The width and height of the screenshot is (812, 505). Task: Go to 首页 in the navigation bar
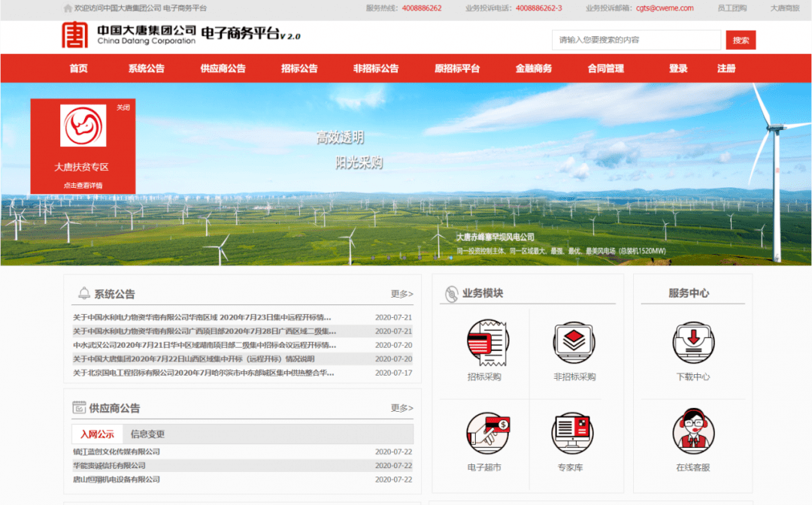(79, 68)
